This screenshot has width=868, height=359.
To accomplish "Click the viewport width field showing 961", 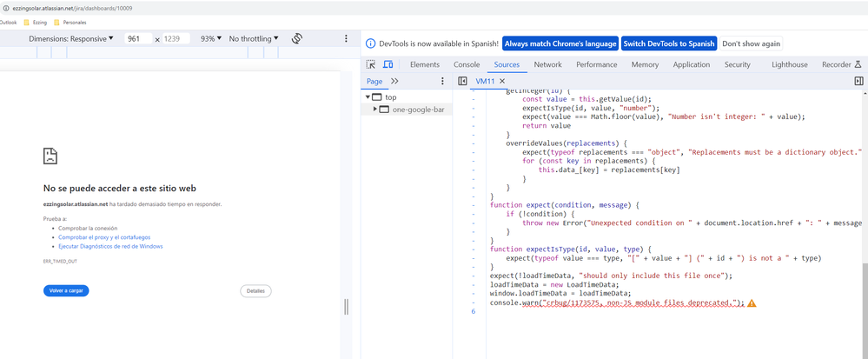I will coord(138,39).
